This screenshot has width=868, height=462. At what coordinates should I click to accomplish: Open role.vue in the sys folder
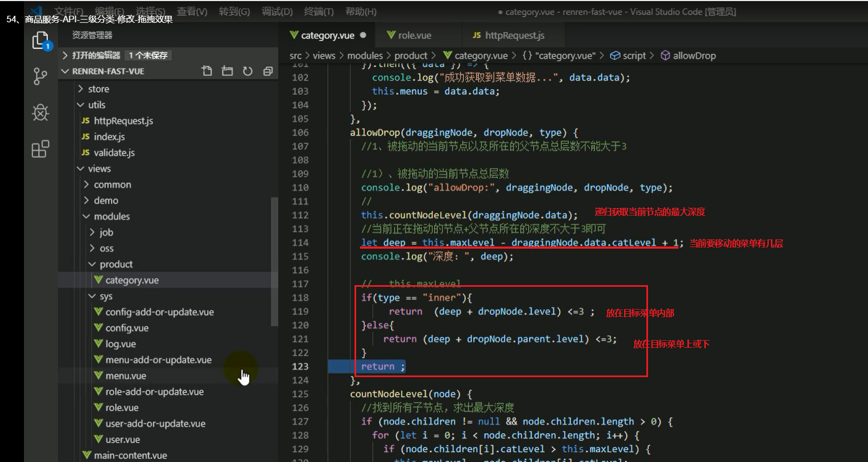pos(122,408)
